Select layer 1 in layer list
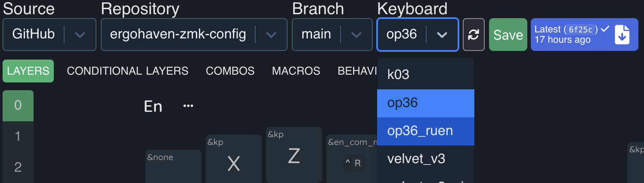This screenshot has width=644, height=183. pyautogui.click(x=18, y=136)
